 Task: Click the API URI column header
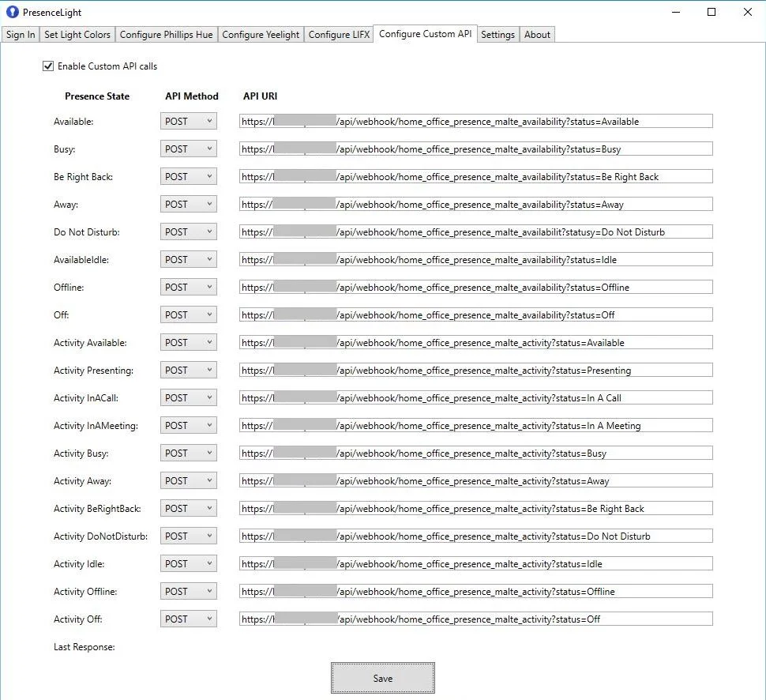261,96
